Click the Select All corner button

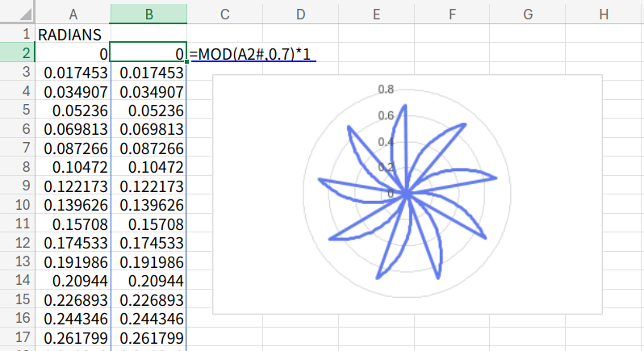pos(17,14)
